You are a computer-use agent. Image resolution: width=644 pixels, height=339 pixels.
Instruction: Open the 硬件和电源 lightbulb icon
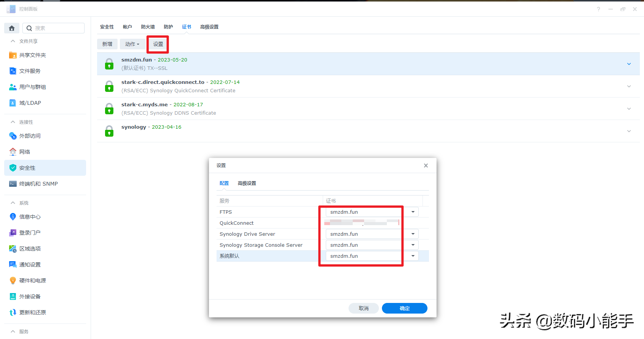[x=13, y=281]
